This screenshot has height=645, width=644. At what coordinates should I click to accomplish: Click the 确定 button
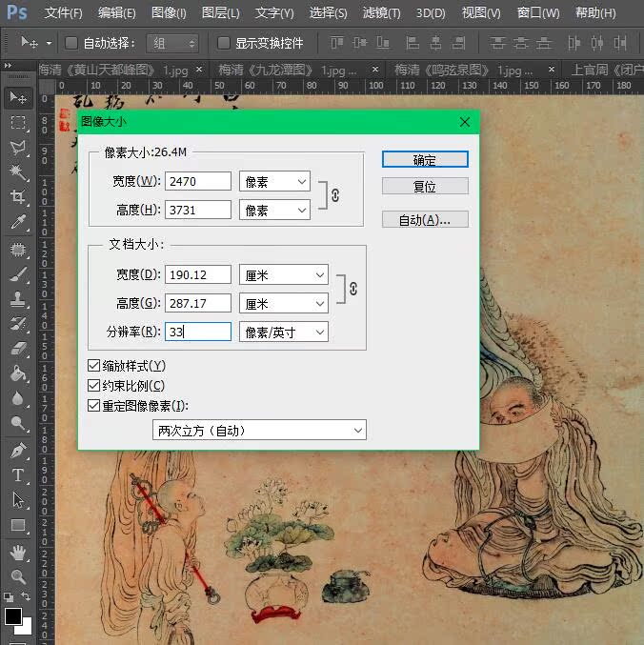(425, 160)
